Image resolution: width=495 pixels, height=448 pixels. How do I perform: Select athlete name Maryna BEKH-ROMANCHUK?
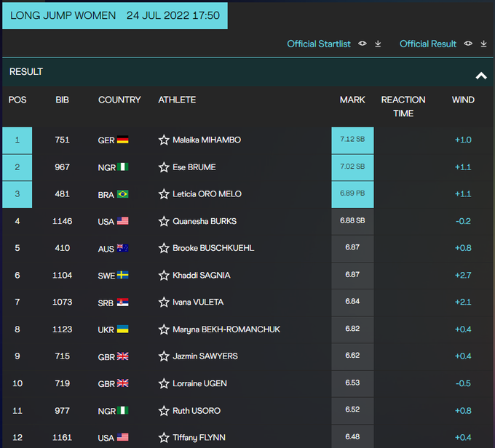[x=226, y=329]
